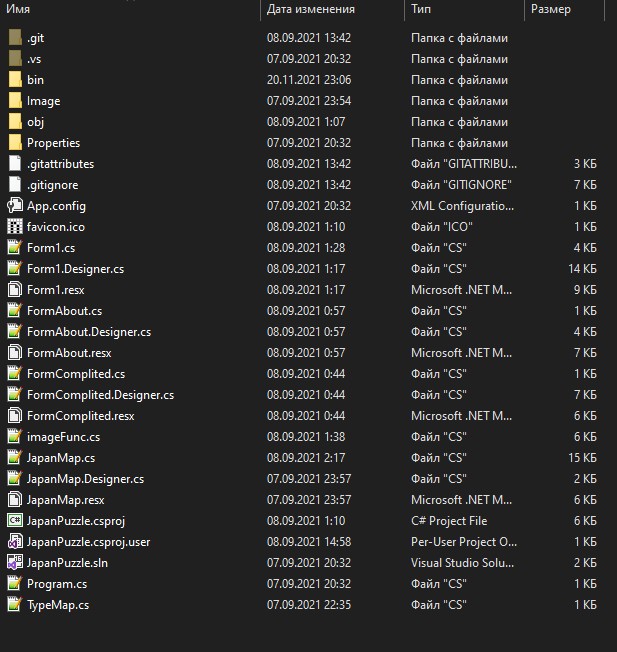Select the .git folder icon
617x652 pixels.
click(x=15, y=38)
